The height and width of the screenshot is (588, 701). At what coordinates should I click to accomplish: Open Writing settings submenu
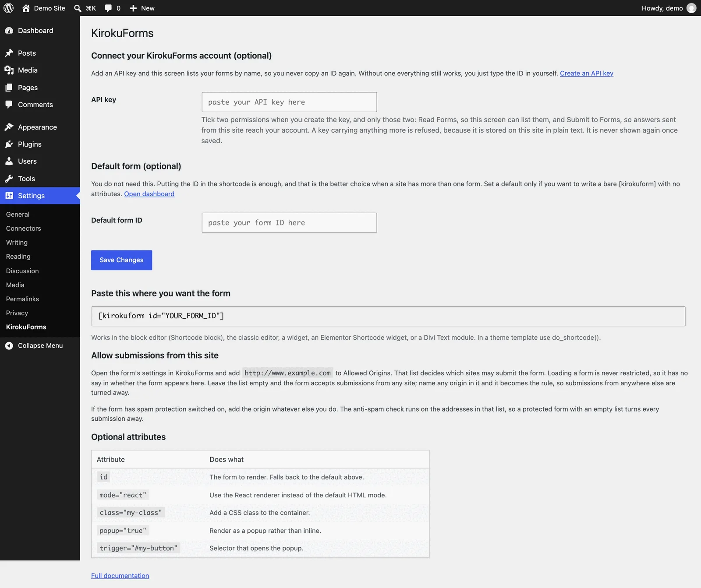17,243
